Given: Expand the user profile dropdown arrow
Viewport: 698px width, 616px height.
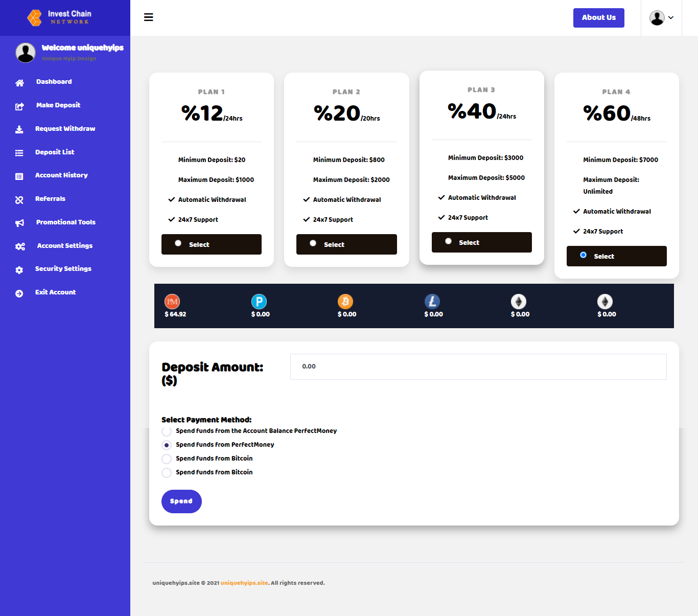Looking at the screenshot, I should (x=671, y=18).
